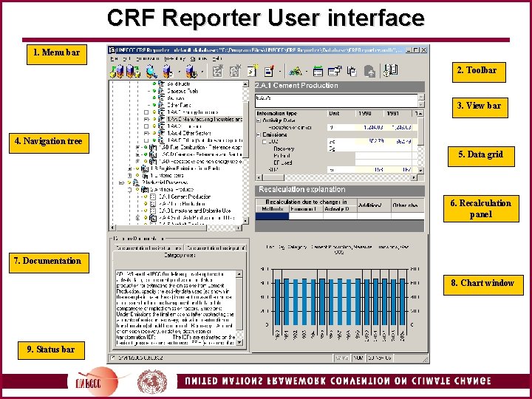Open dropdown arrow beside database clock icon

tap(202, 72)
